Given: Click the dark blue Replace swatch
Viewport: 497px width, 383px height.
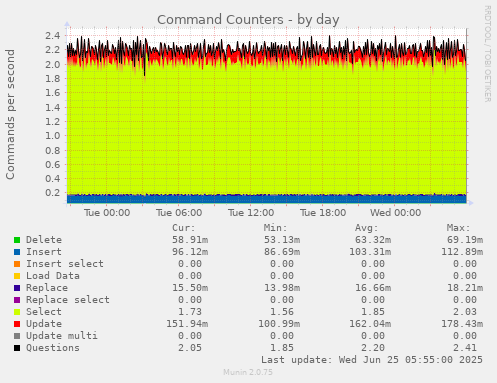Looking at the screenshot, I should click(x=17, y=288).
